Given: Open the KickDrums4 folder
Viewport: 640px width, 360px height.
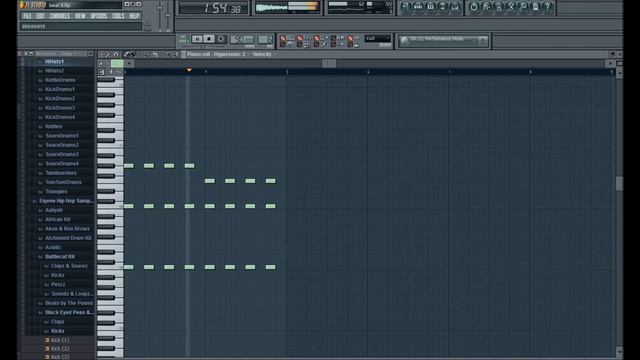Looking at the screenshot, I should click(60, 117).
